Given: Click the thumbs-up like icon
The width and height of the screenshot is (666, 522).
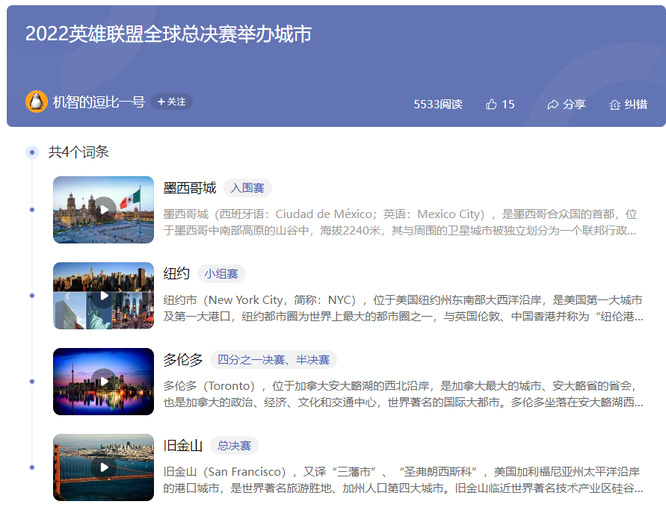Looking at the screenshot, I should pos(491,104).
